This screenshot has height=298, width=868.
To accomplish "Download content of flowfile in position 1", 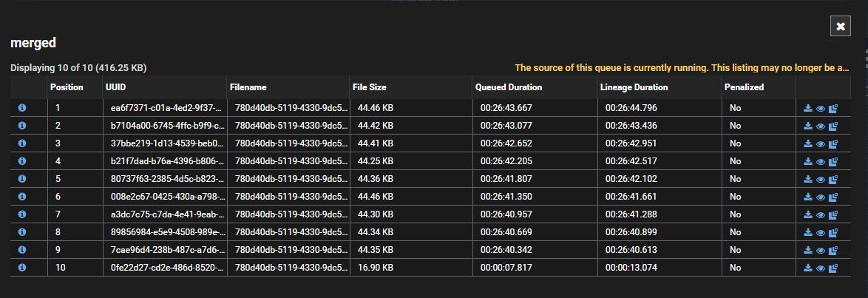I will point(808,108).
